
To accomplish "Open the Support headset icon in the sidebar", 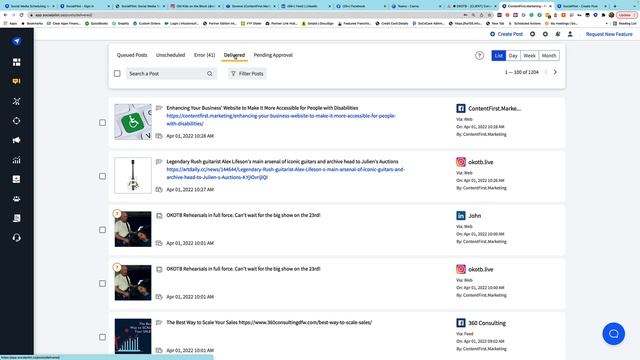I will click(17, 238).
